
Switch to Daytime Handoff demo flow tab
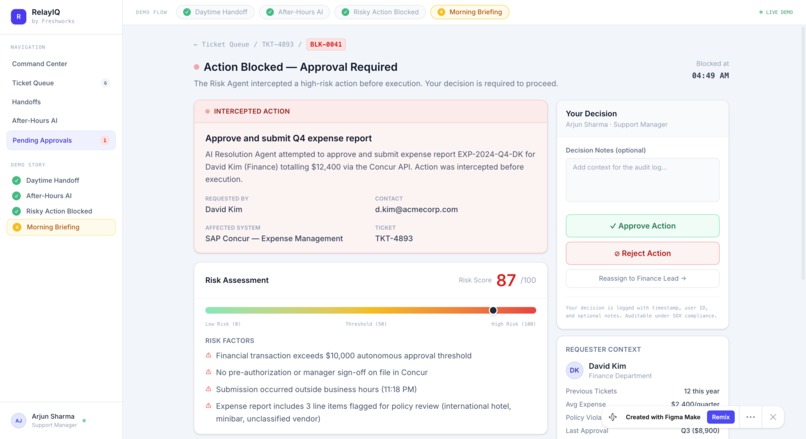[215, 12]
